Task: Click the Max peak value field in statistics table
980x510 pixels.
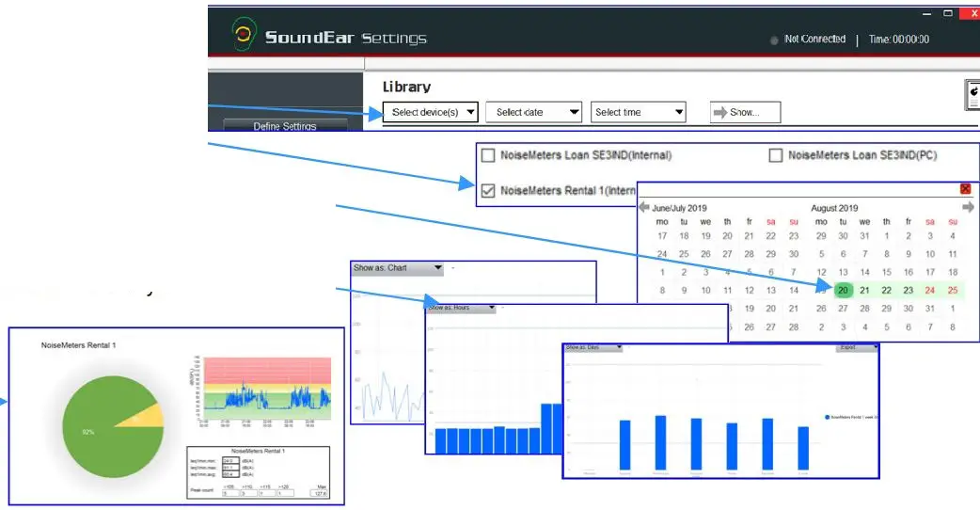Action: (x=319, y=494)
